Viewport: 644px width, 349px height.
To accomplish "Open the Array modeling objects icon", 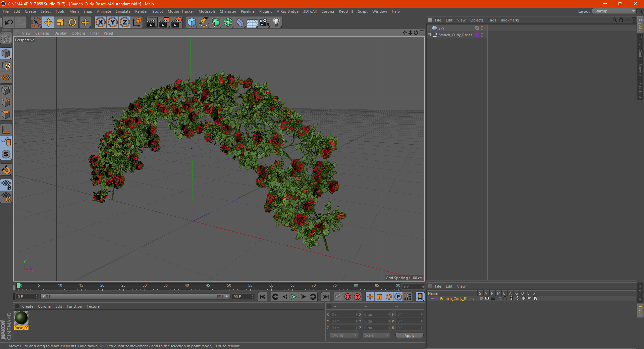I will pos(228,22).
